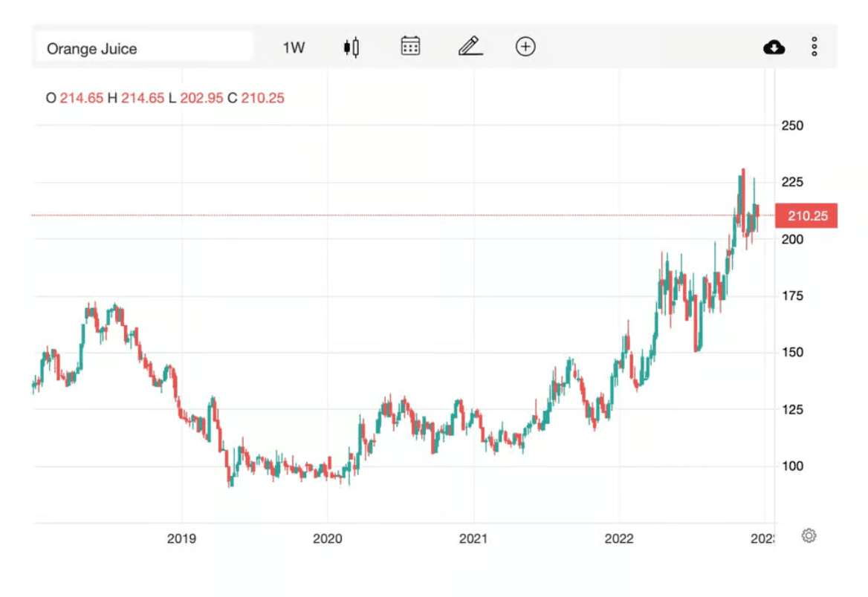Image resolution: width=868 pixels, height=597 pixels.
Task: Click the open value 214.65
Action: 82,98
